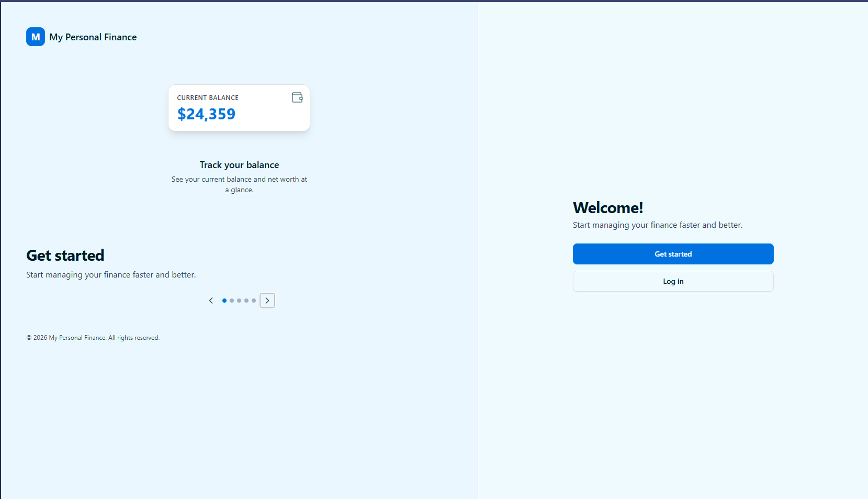Click the CURRENT BALANCE label
This screenshot has height=499, width=868.
coord(208,98)
